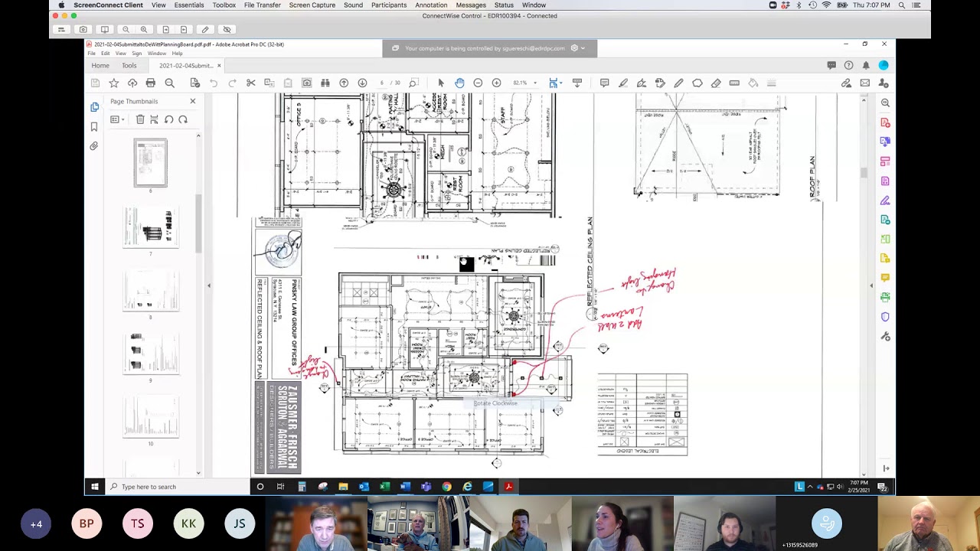Screen dimensions: 980x551
Task: Open the Acrobat Edit menu
Action: (x=105, y=54)
